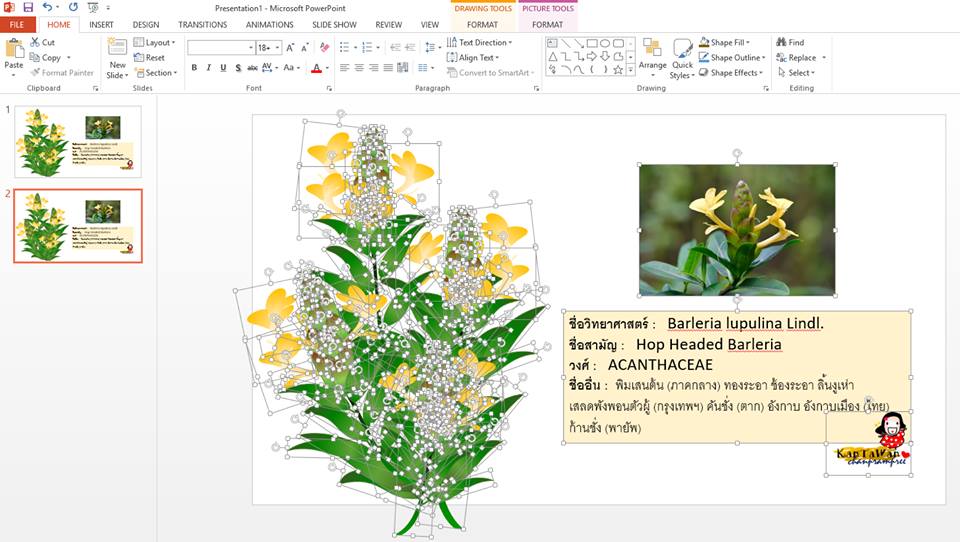
Task: Open Shape Outline dropdown
Action: tap(732, 58)
